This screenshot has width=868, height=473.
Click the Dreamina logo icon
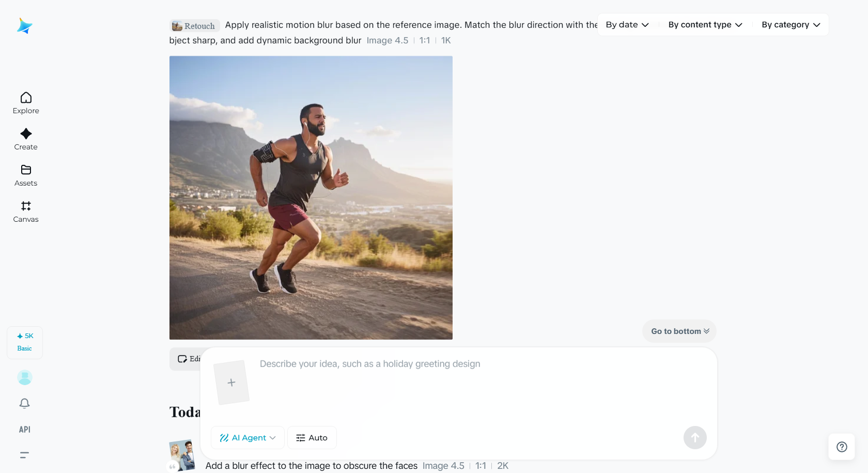tap(24, 25)
